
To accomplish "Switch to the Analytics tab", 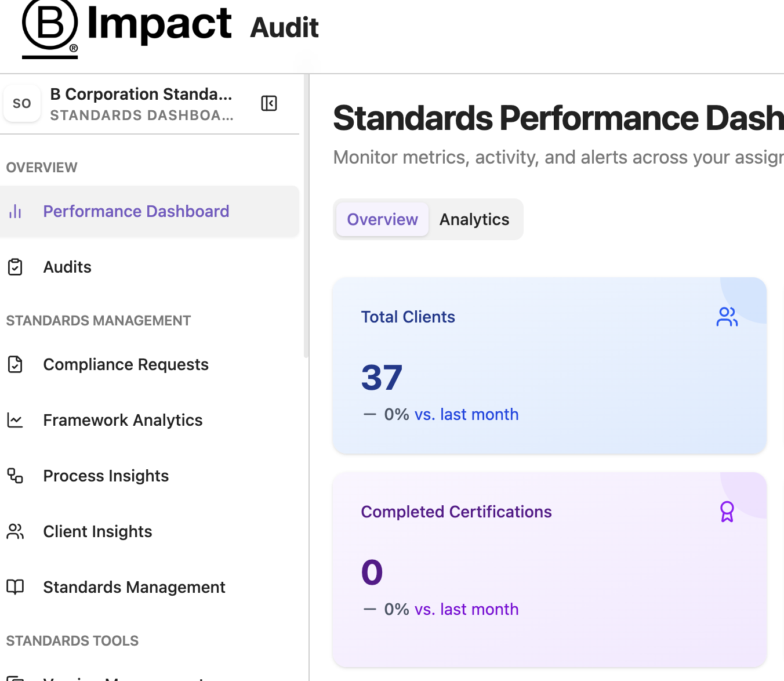I will click(474, 219).
